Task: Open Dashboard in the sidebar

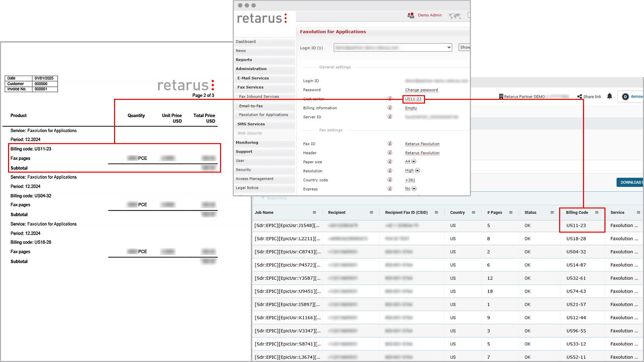Action: (265, 42)
